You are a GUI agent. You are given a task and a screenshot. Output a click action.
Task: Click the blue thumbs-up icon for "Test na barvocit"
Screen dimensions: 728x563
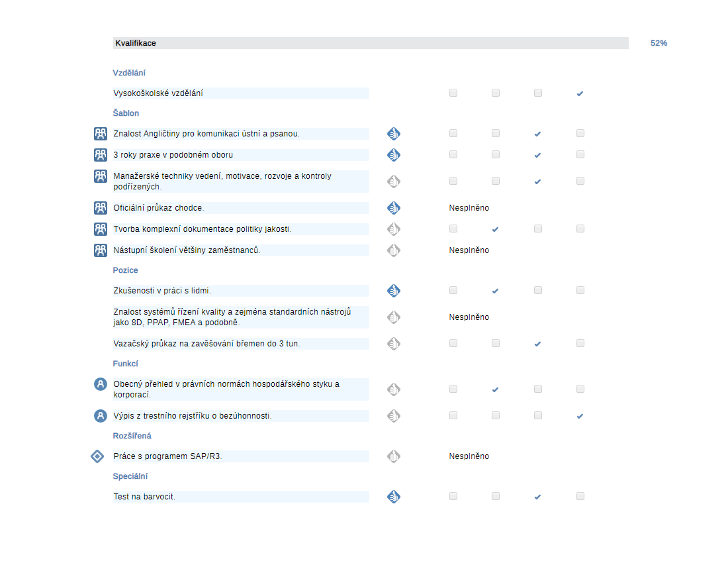pos(394,497)
